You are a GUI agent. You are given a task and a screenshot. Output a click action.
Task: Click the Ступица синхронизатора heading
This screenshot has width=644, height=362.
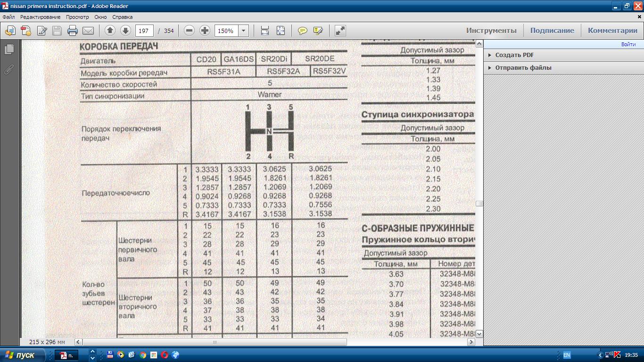pyautogui.click(x=418, y=115)
